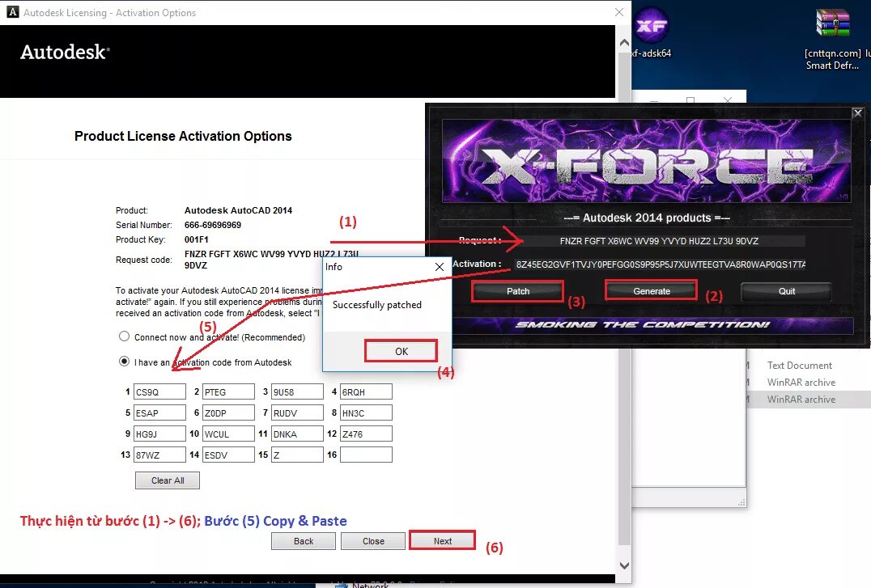Click OK in the Info dialog

(401, 351)
